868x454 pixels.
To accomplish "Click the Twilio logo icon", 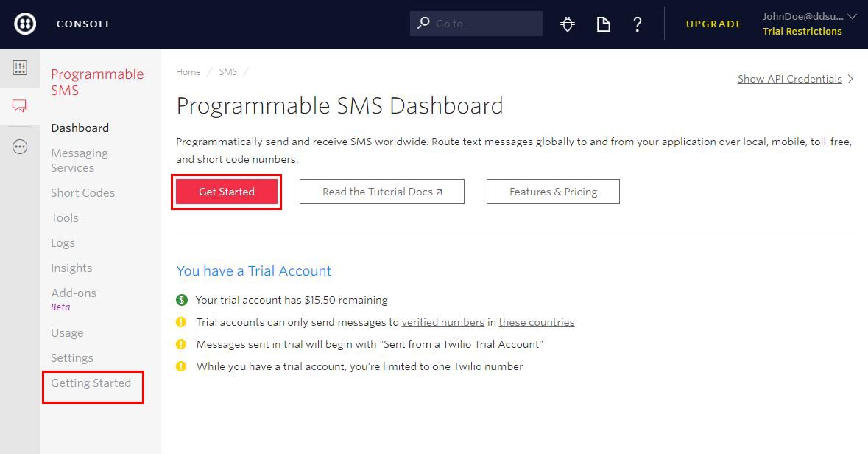I will point(25,24).
